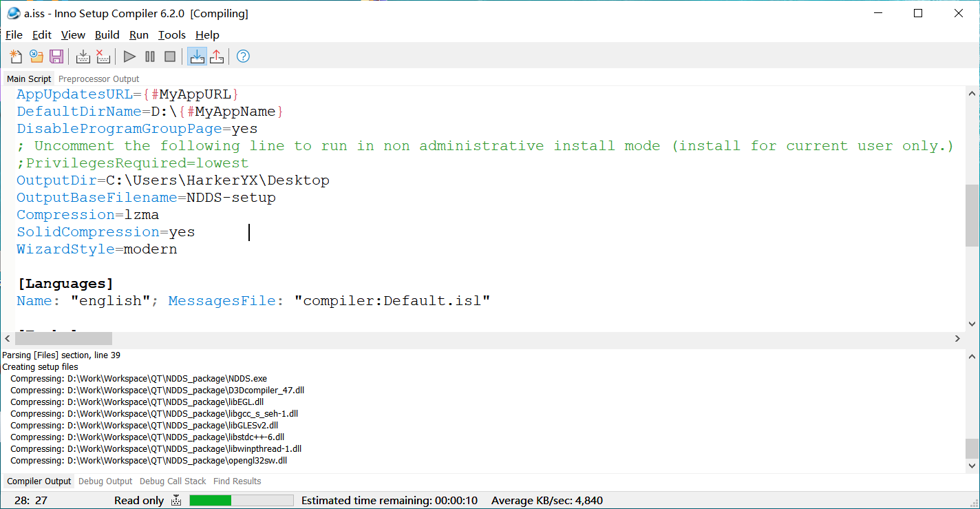Click the compile progress bar
Screen dimensions: 980x509
click(x=242, y=501)
